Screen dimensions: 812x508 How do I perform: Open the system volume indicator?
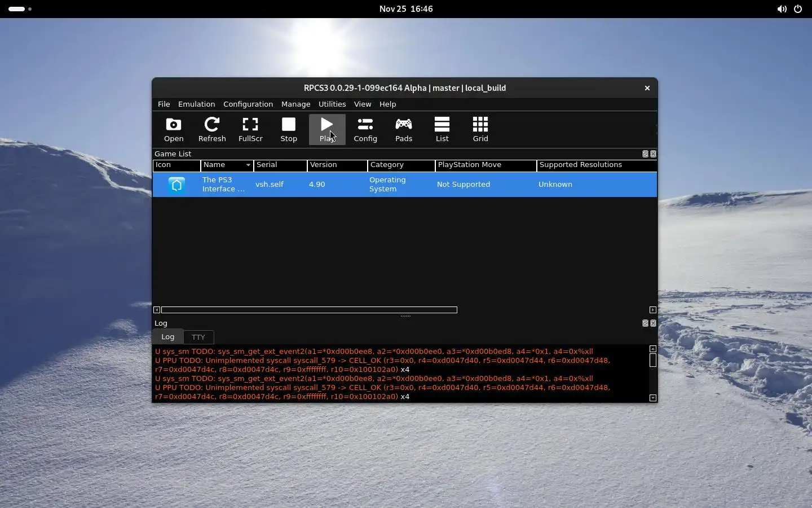point(782,9)
